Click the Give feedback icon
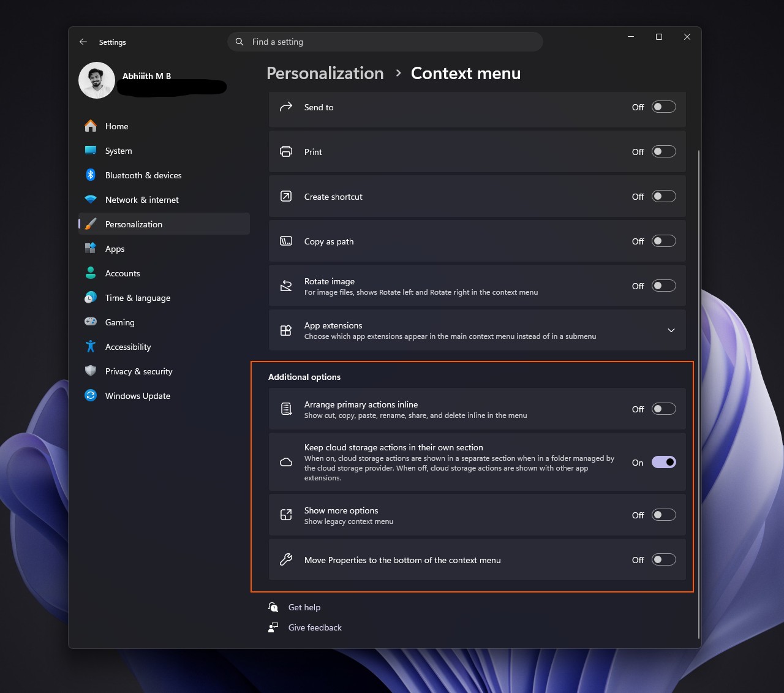784x693 pixels. click(x=273, y=627)
